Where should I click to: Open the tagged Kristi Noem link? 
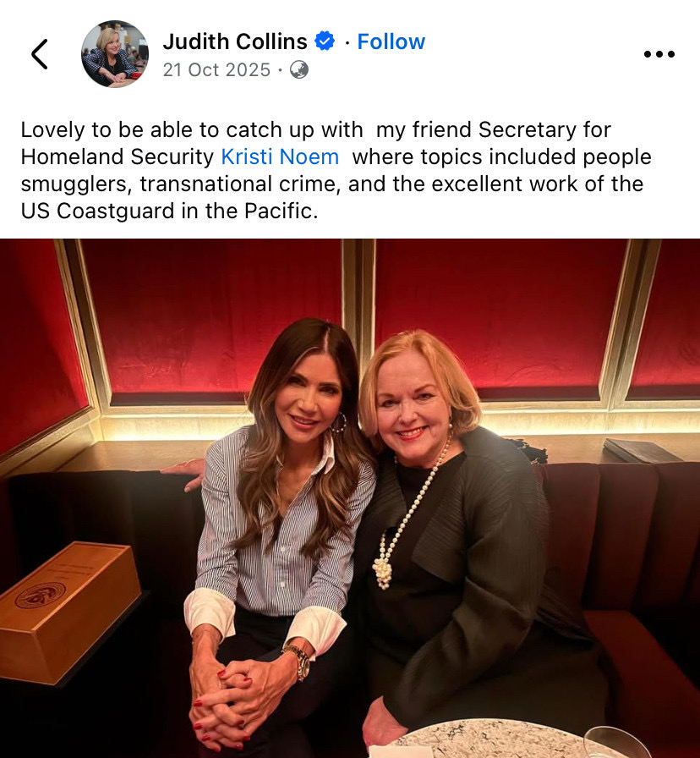click(x=280, y=157)
